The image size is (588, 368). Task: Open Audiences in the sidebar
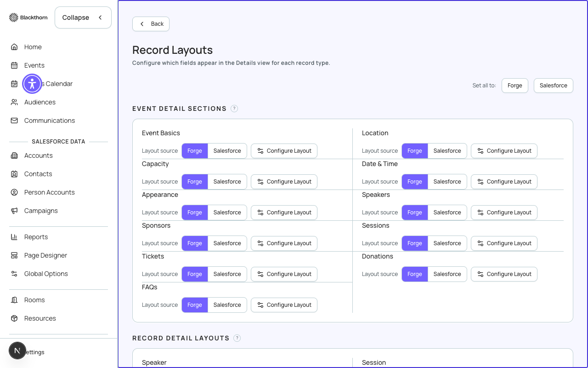click(58, 102)
